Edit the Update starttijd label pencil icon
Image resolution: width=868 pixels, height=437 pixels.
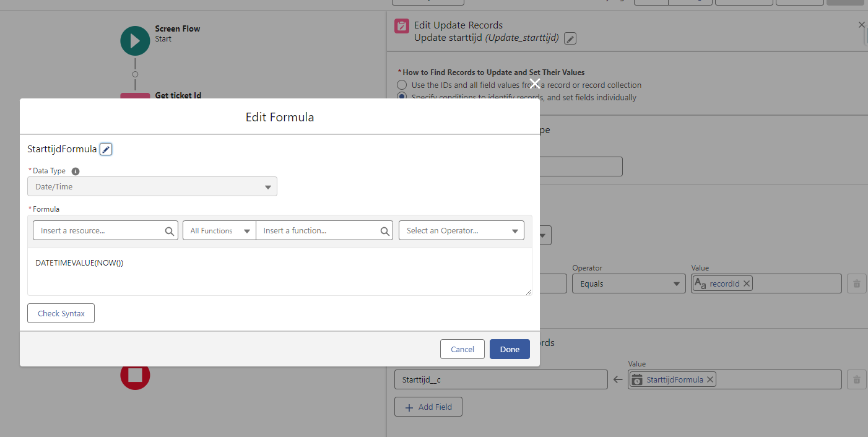click(570, 38)
